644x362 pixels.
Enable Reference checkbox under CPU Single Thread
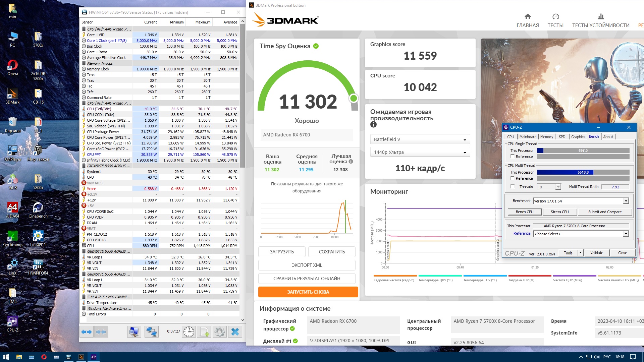513,157
